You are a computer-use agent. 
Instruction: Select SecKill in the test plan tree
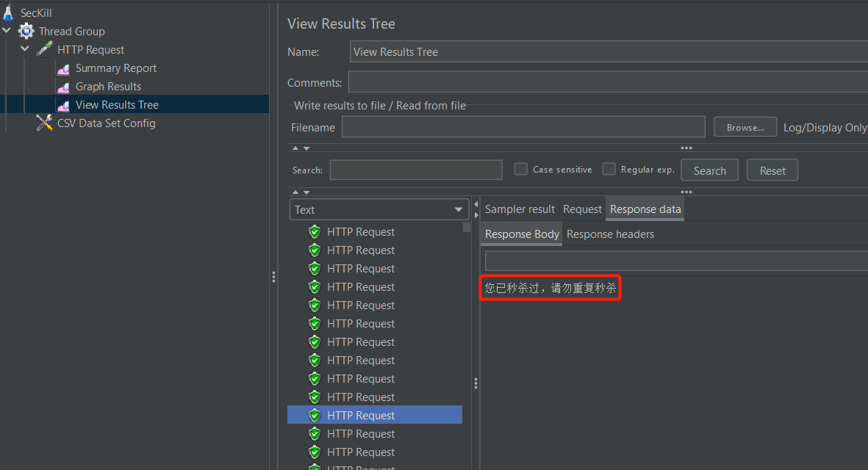click(x=36, y=12)
